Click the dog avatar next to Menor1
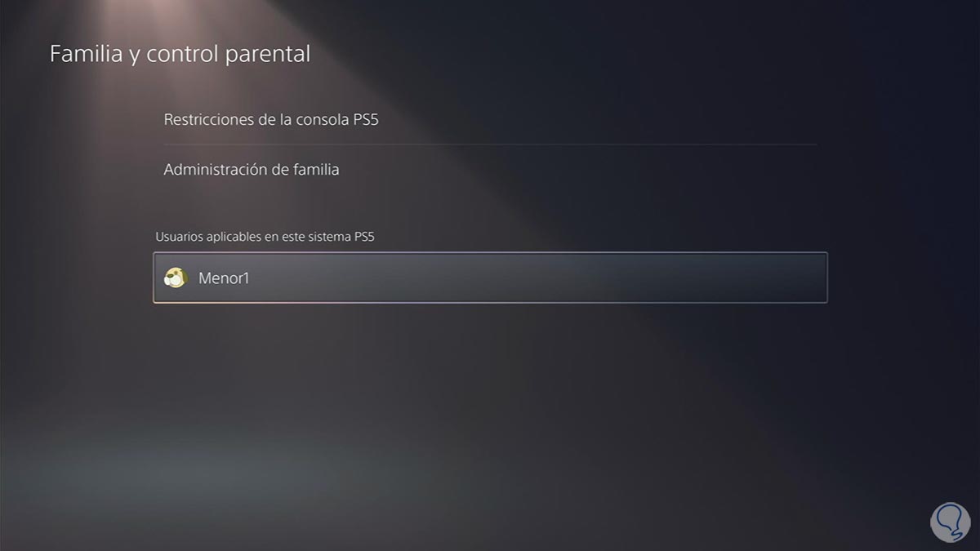The image size is (980, 551). 176,278
